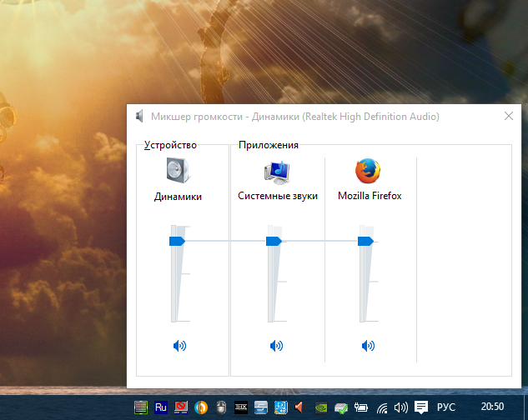The height and width of the screenshot is (420, 528).
Task: Click the Mozilla Firefox app icon
Action: pos(368,171)
